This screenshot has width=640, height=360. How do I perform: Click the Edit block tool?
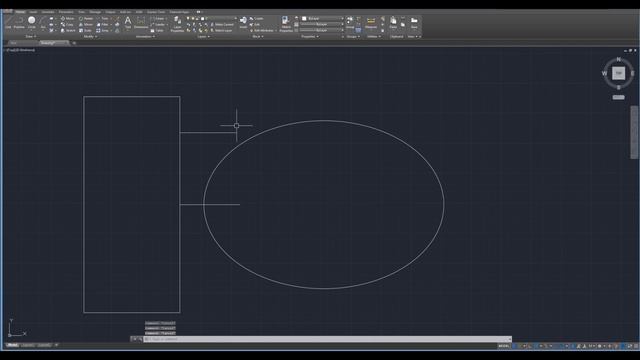tap(255, 24)
